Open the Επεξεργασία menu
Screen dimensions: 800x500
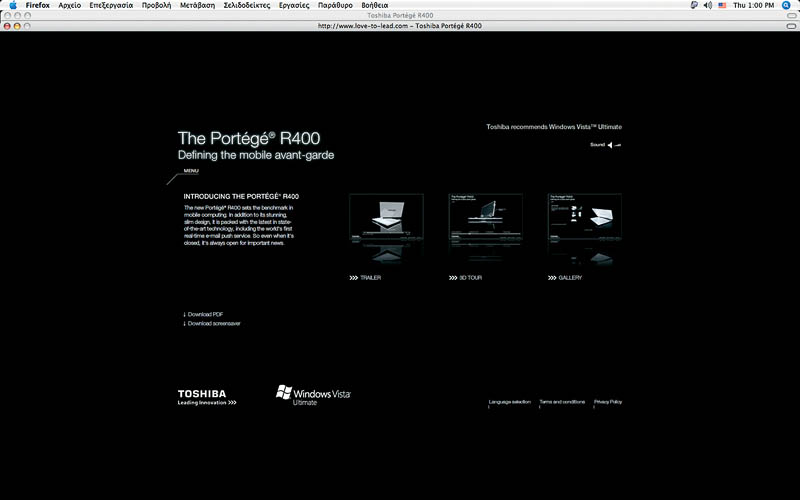pos(111,5)
